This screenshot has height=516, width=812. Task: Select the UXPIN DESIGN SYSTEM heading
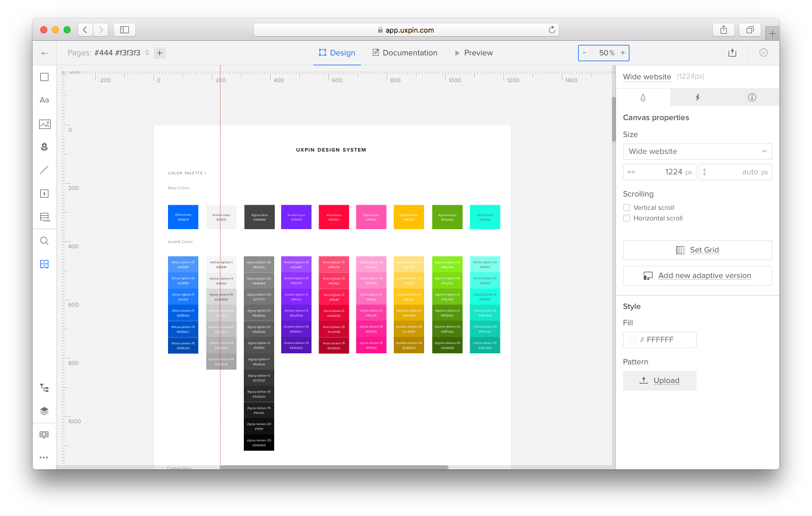pyautogui.click(x=331, y=150)
